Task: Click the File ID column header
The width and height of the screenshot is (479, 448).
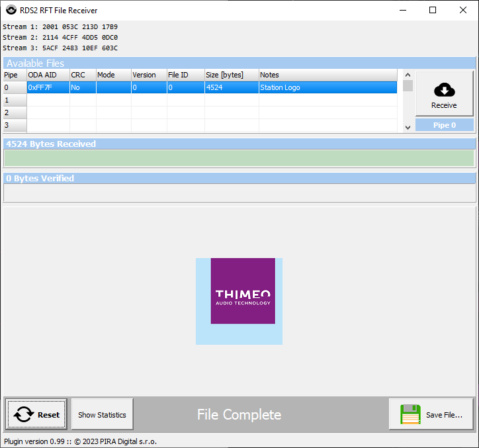Action: tap(186, 75)
